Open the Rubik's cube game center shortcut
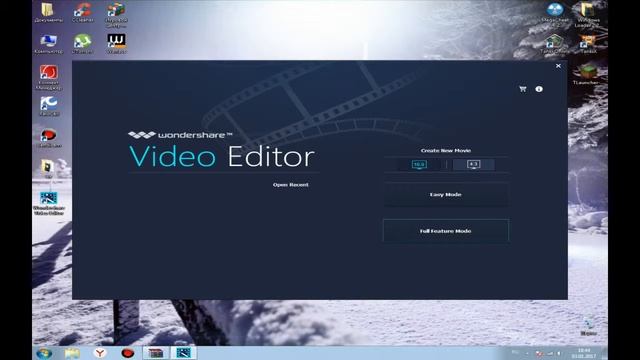Image resolution: width=640 pixels, height=360 pixels. click(116, 14)
